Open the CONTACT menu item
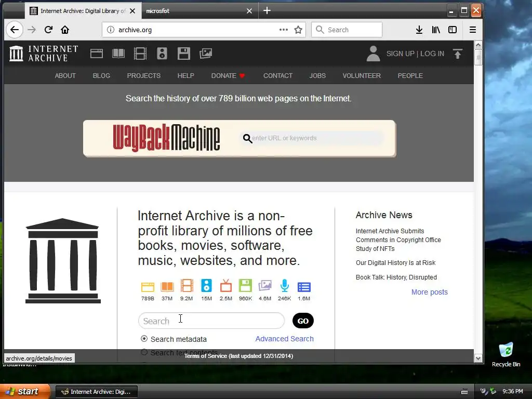This screenshot has height=399, width=532. [x=278, y=76]
